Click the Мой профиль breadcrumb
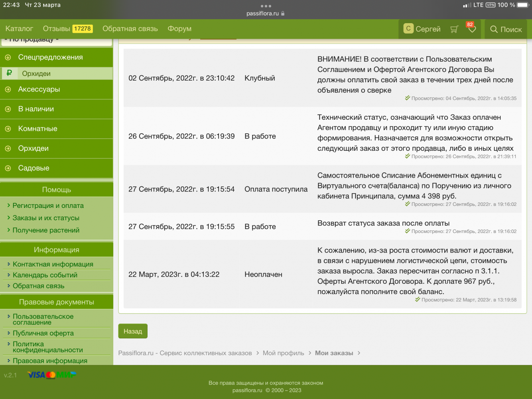 click(283, 353)
